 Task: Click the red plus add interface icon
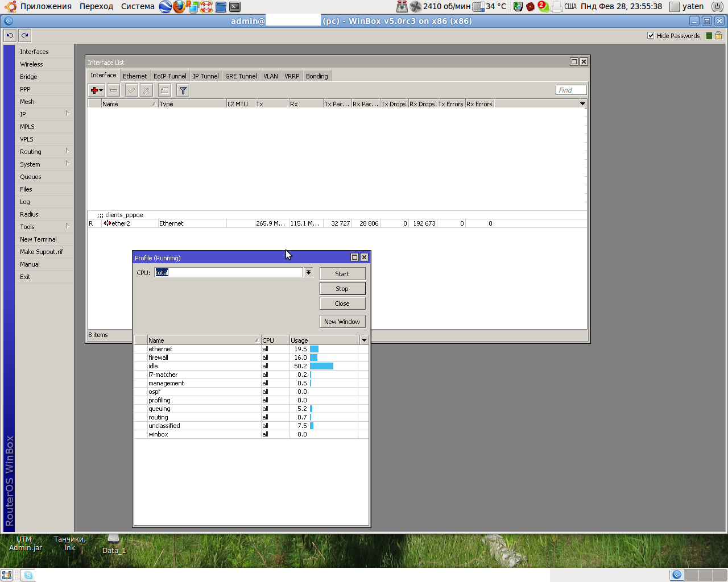97,90
